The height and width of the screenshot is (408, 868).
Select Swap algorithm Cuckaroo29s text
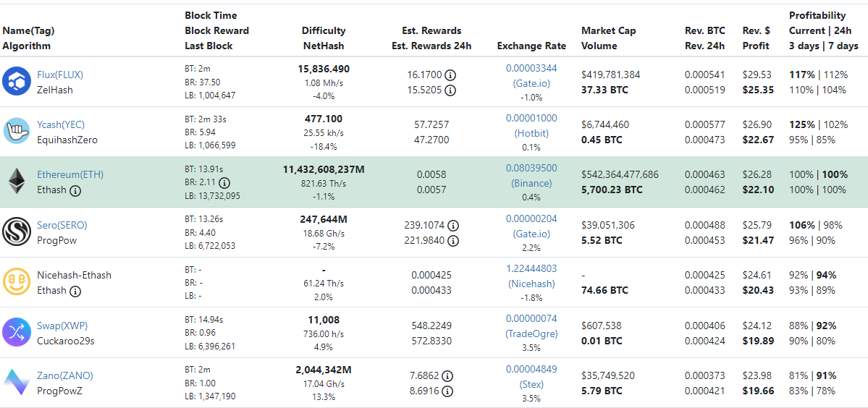point(66,341)
